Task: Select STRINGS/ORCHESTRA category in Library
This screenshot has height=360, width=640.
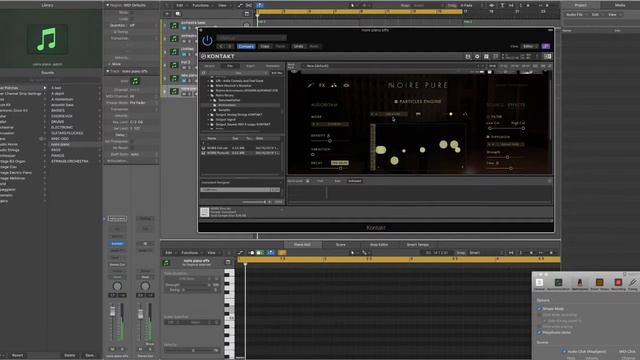Action: click(x=70, y=161)
